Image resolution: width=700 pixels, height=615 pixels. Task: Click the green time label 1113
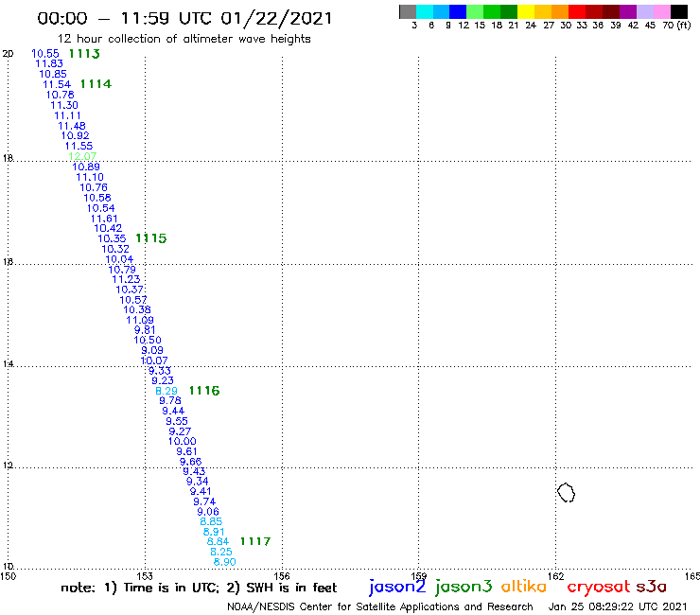click(x=84, y=54)
